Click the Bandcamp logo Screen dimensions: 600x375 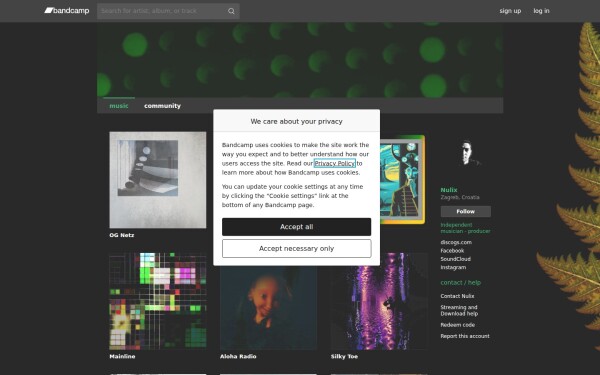point(67,11)
